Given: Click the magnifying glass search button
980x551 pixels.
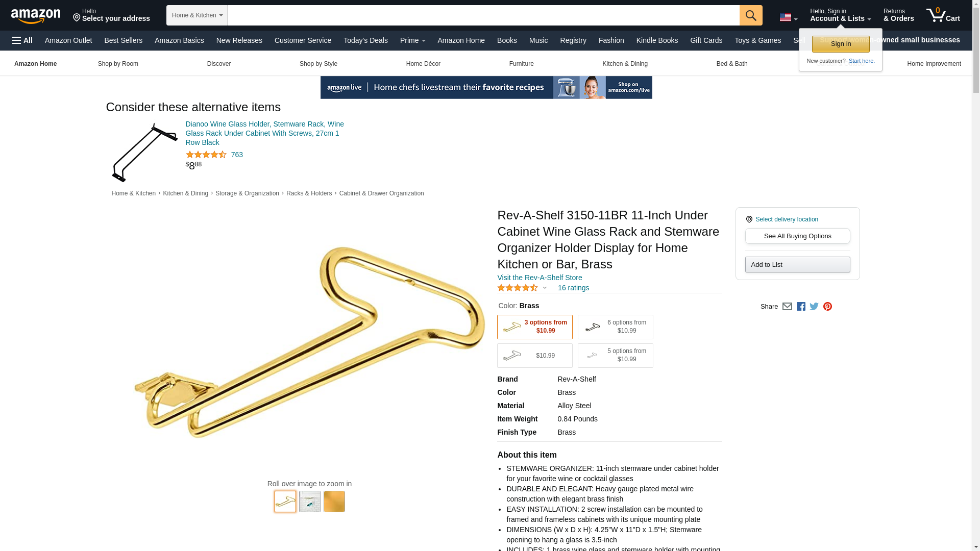Looking at the screenshot, I should (x=751, y=15).
